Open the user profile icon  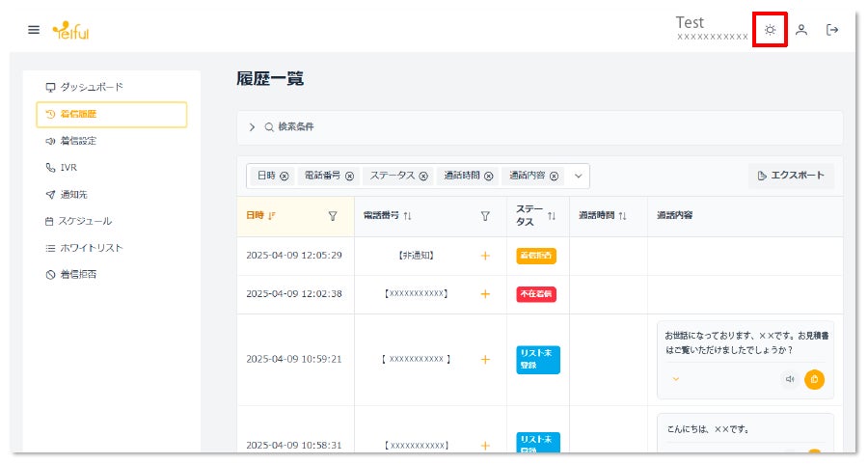tap(801, 30)
